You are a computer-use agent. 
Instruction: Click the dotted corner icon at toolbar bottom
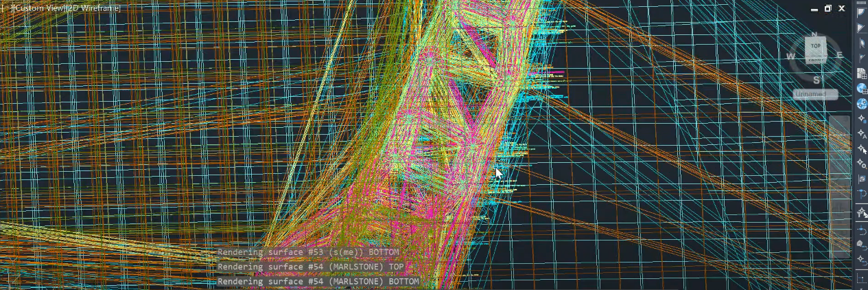(x=862, y=278)
